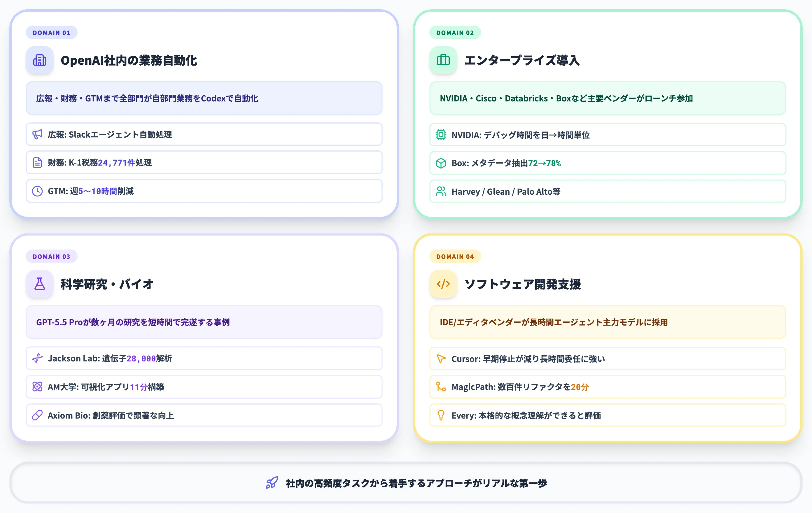Select the atom icon on the AM大学 row

coord(37,386)
